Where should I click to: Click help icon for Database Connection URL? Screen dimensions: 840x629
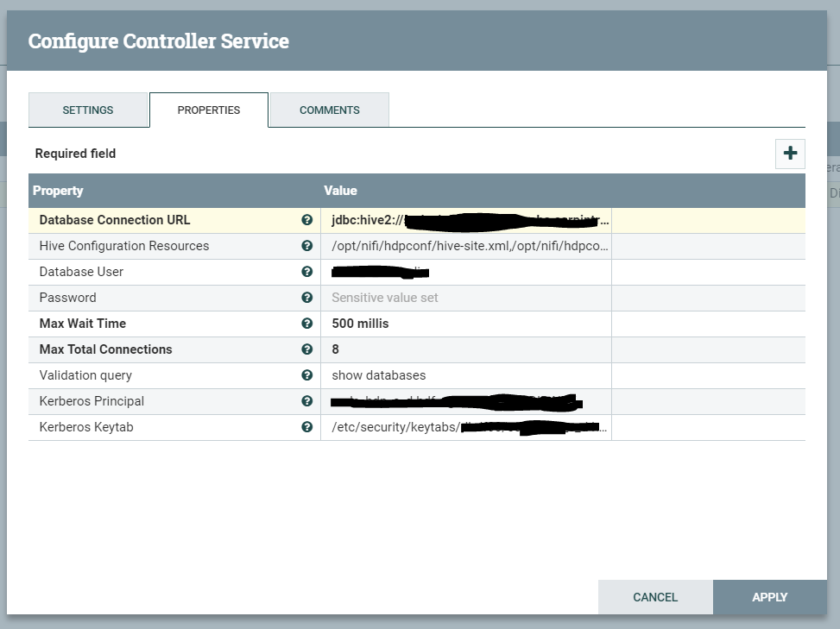tap(307, 220)
